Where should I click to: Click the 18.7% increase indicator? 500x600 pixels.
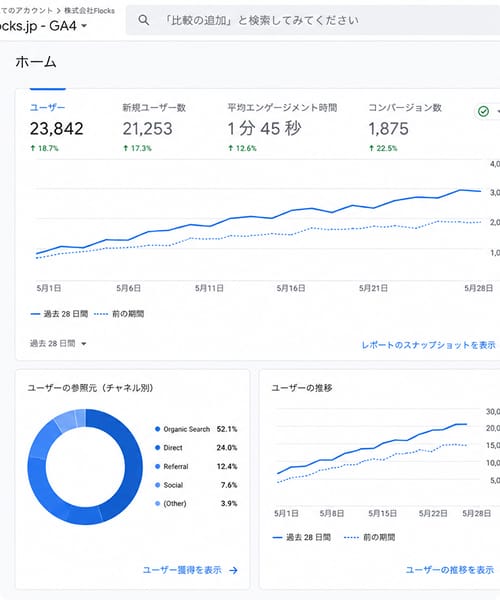pos(44,148)
